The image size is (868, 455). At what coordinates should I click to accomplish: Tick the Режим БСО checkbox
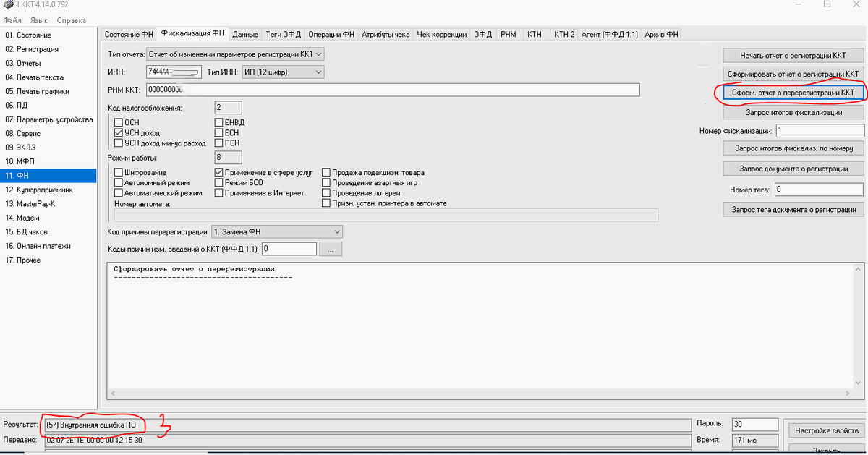point(218,183)
